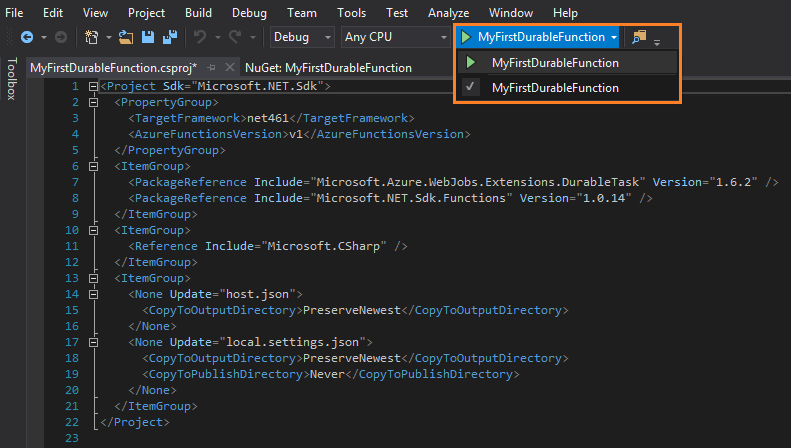This screenshot has height=448, width=791.
Task: Collapse the Project element on line 1
Action: coord(93,86)
